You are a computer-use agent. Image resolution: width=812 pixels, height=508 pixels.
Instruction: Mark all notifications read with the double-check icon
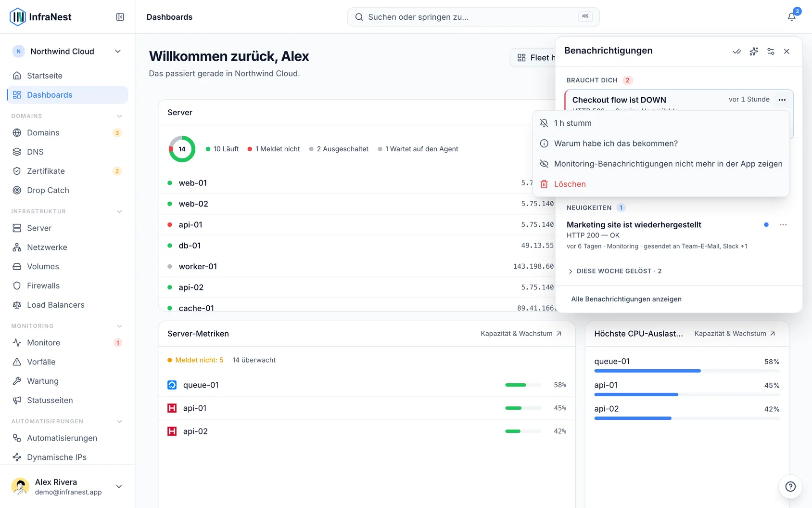coord(736,51)
